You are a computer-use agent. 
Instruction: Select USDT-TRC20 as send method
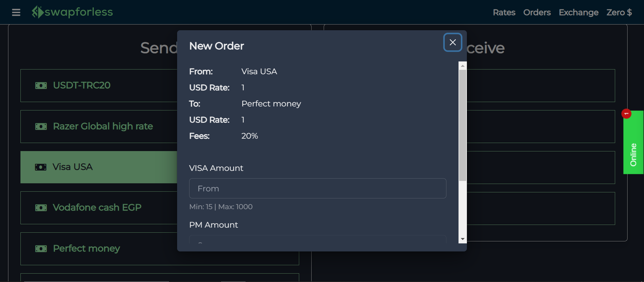click(82, 85)
